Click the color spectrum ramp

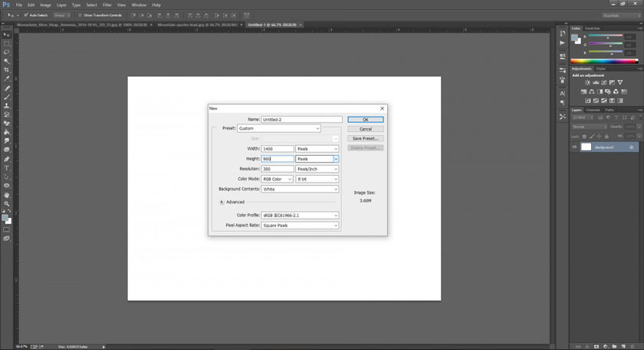(x=604, y=61)
